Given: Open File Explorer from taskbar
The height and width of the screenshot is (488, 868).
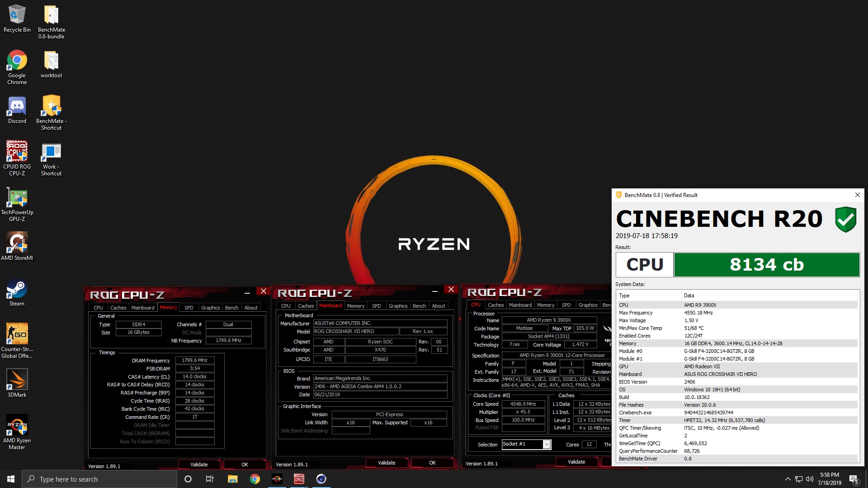Looking at the screenshot, I should pos(232,479).
